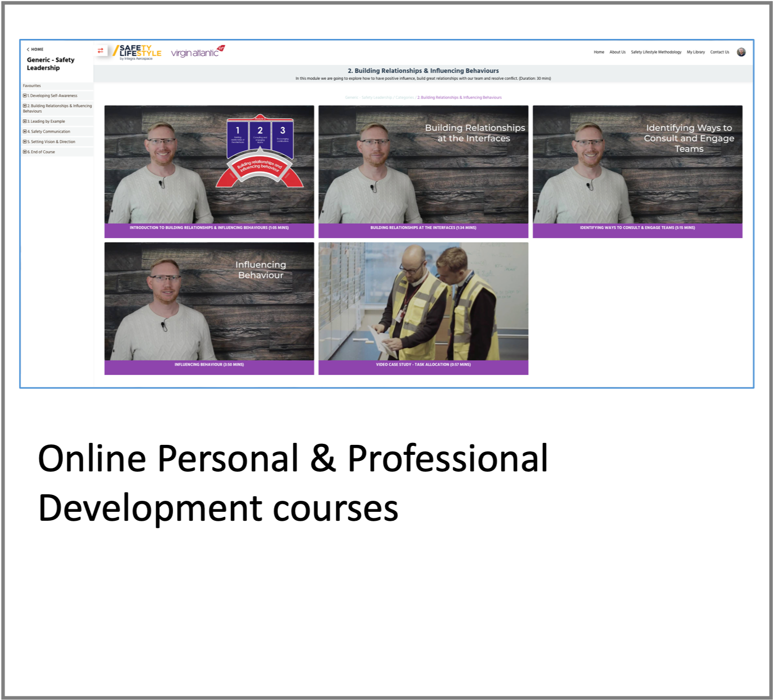Click the Categories breadcrumb link
The height and width of the screenshot is (700, 773).
405,97
